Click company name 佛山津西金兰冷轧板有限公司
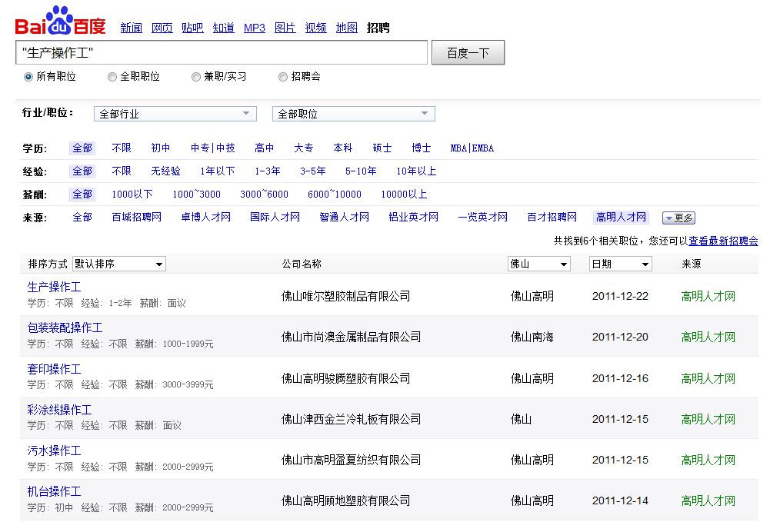770x532 pixels. click(351, 419)
